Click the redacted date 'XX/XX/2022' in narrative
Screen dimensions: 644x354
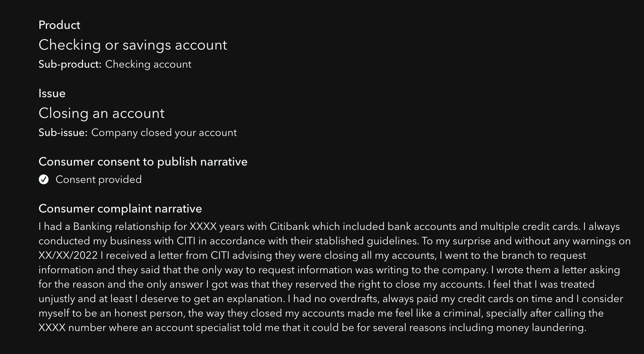click(68, 255)
